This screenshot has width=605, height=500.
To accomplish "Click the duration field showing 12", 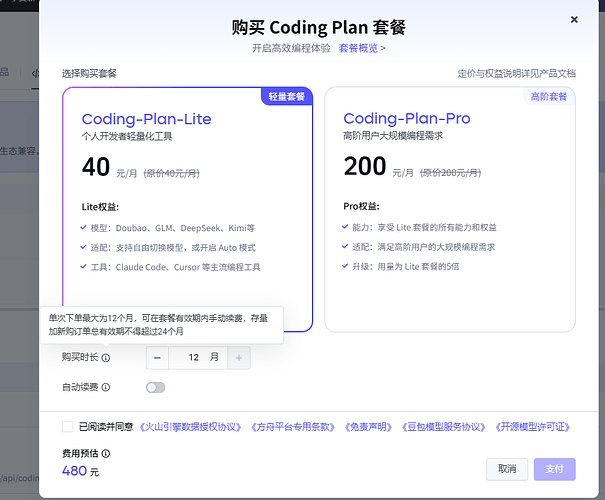I will [198, 358].
